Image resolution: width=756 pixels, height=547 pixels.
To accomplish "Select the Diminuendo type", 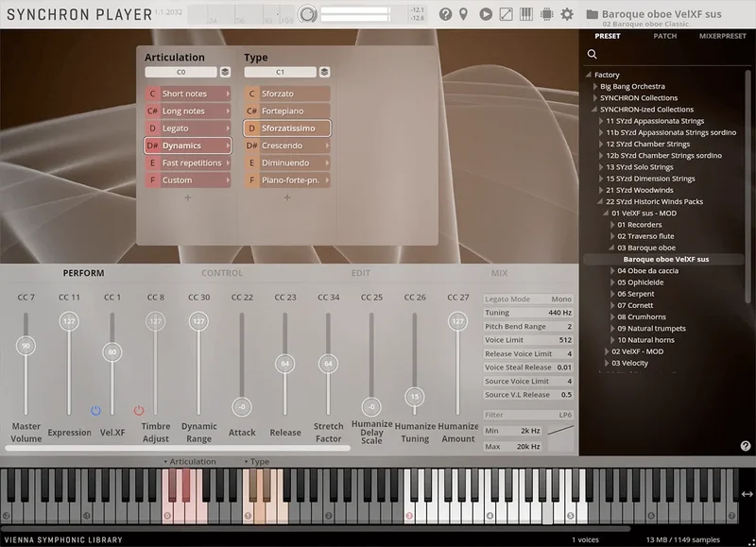I will pos(287,162).
